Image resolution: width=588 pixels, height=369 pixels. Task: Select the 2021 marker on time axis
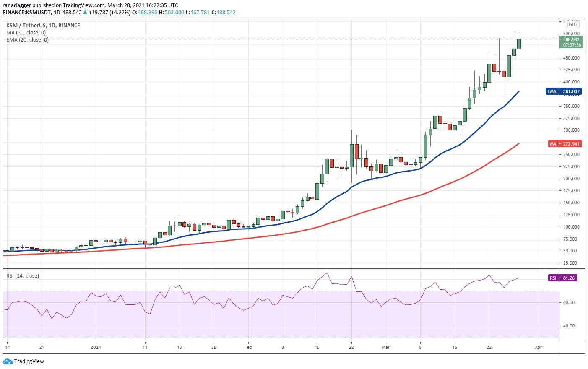click(x=96, y=347)
